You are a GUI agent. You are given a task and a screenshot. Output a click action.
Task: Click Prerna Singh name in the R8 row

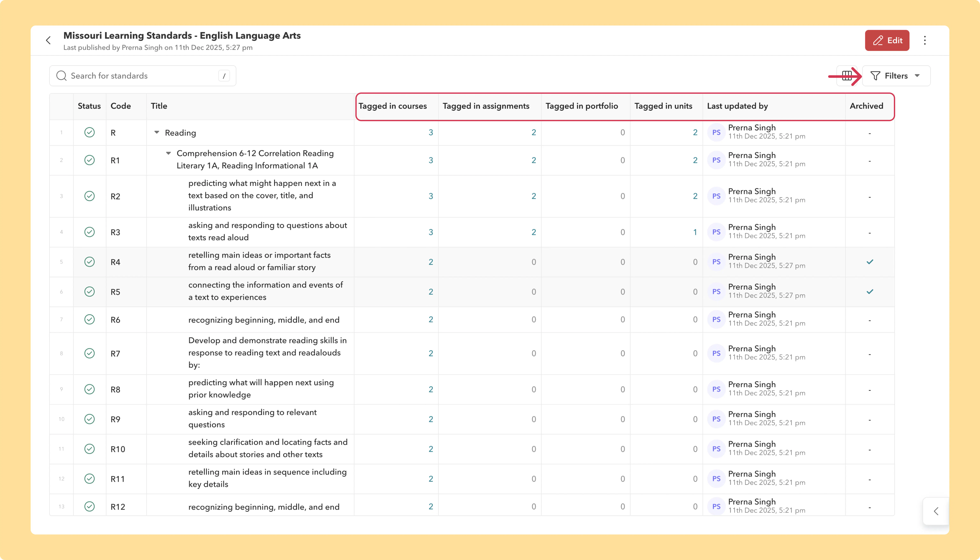(752, 385)
